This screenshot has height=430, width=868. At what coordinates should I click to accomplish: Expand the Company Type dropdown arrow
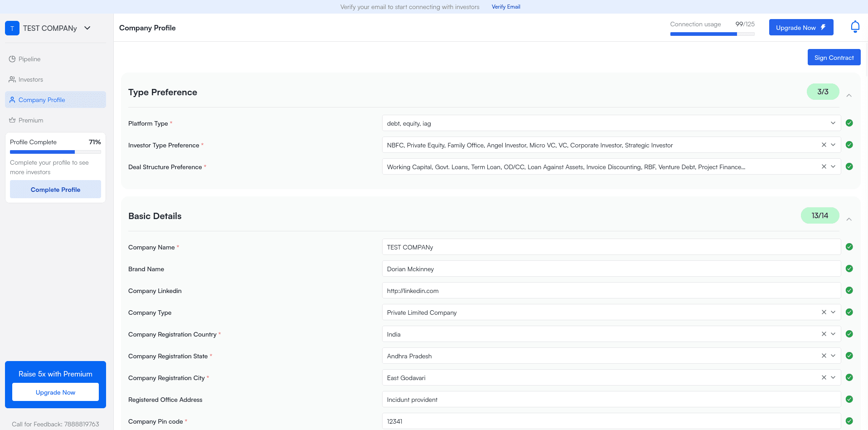(833, 312)
